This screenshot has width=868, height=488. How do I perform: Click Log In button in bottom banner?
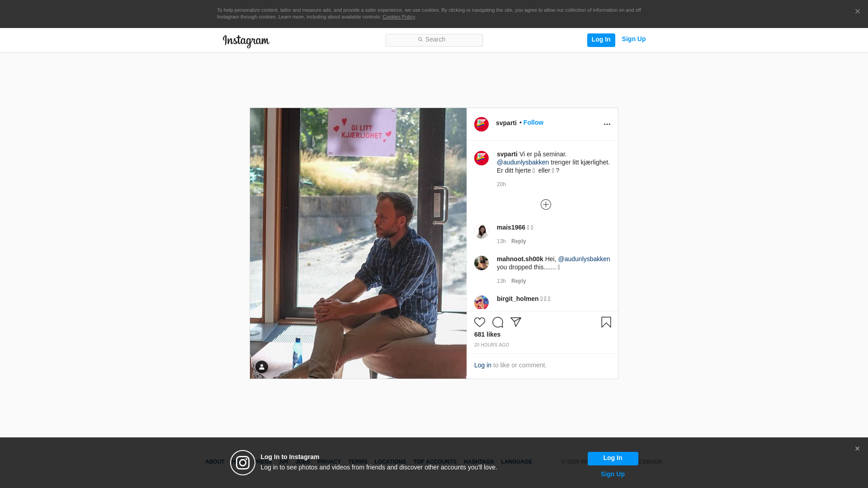click(x=613, y=458)
